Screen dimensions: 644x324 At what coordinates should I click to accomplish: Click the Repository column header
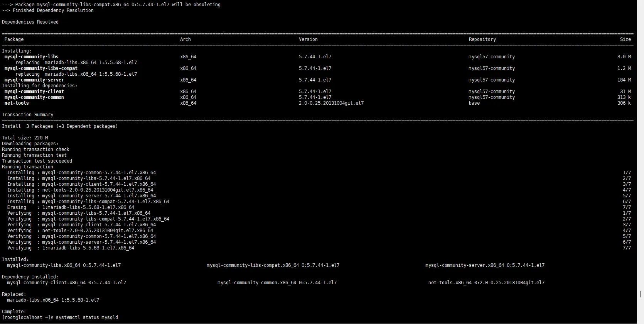pyautogui.click(x=482, y=39)
